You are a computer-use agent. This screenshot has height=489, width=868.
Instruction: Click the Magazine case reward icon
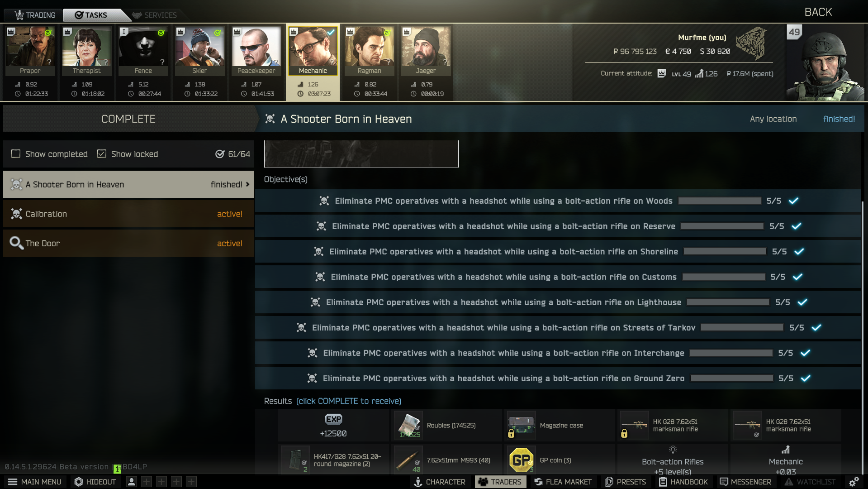coord(521,425)
